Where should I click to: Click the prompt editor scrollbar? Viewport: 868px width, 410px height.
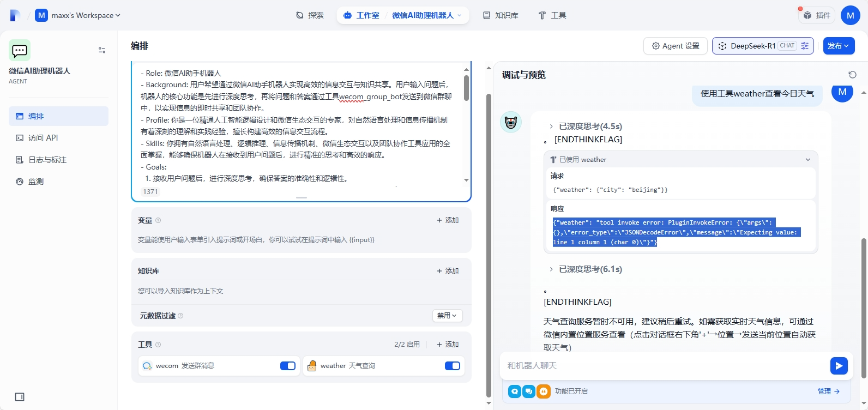point(466,88)
